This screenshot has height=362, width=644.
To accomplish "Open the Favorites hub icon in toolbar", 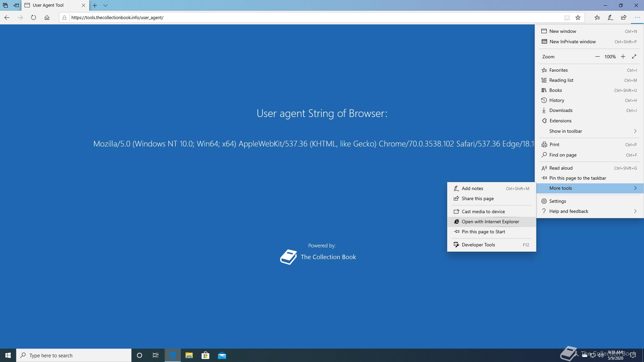I will coord(597,17).
